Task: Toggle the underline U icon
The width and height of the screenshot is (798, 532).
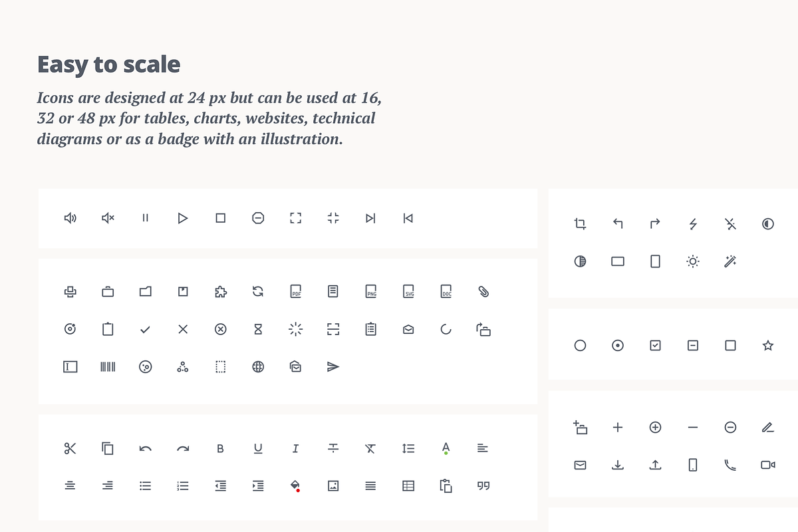Action: coord(258,448)
